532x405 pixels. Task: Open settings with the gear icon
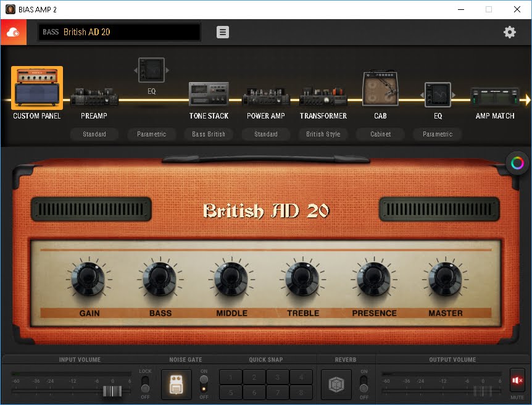(x=509, y=32)
